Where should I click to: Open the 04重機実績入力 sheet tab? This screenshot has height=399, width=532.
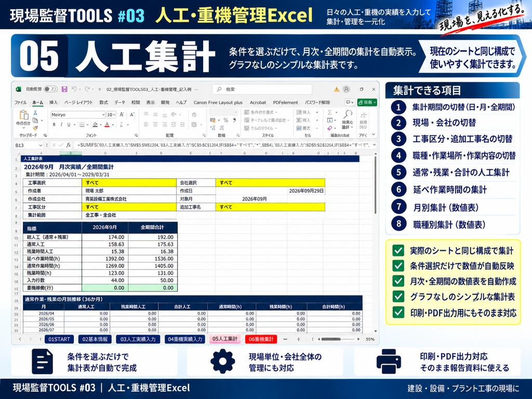point(185,339)
